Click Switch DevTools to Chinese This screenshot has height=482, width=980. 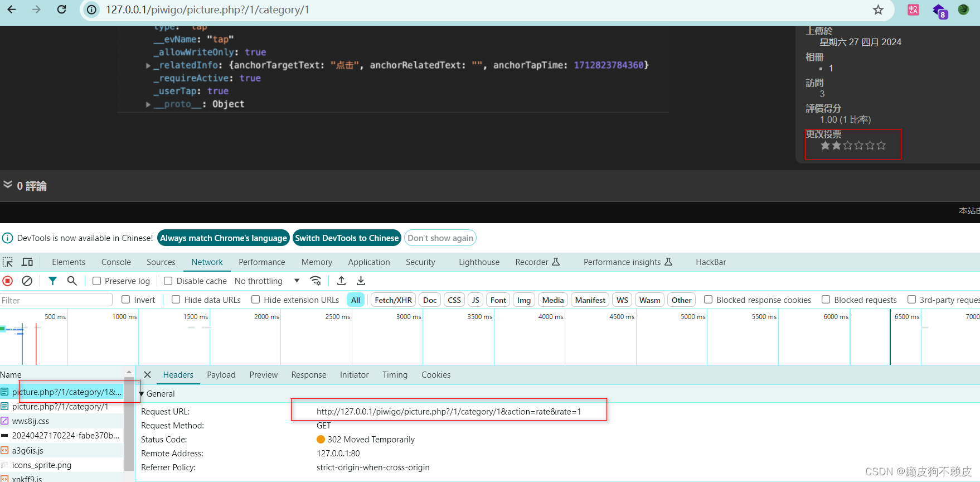coord(347,238)
